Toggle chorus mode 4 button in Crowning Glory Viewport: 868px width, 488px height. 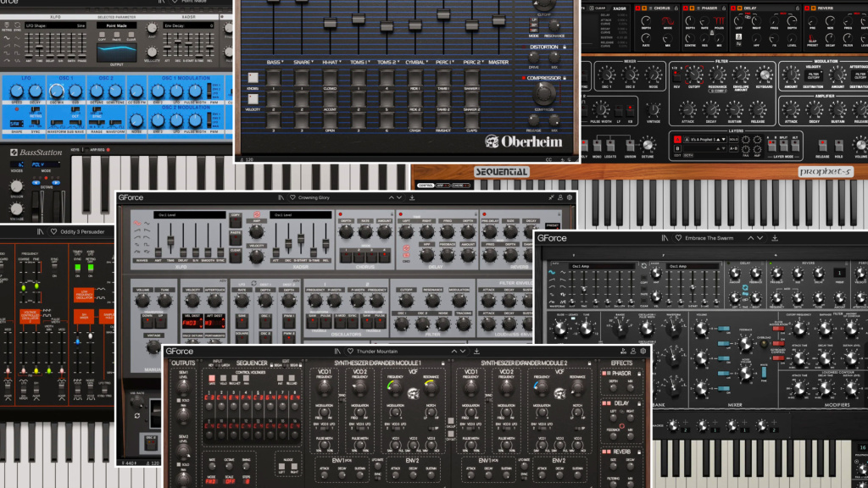point(383,257)
